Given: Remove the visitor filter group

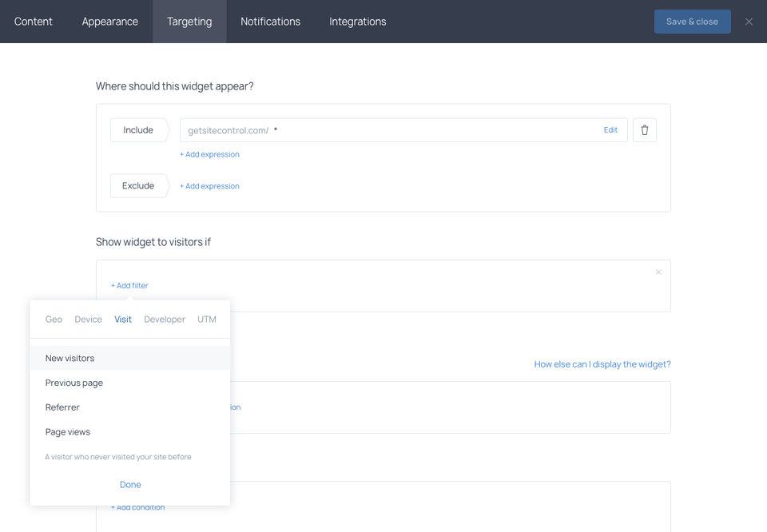Looking at the screenshot, I should (x=658, y=272).
